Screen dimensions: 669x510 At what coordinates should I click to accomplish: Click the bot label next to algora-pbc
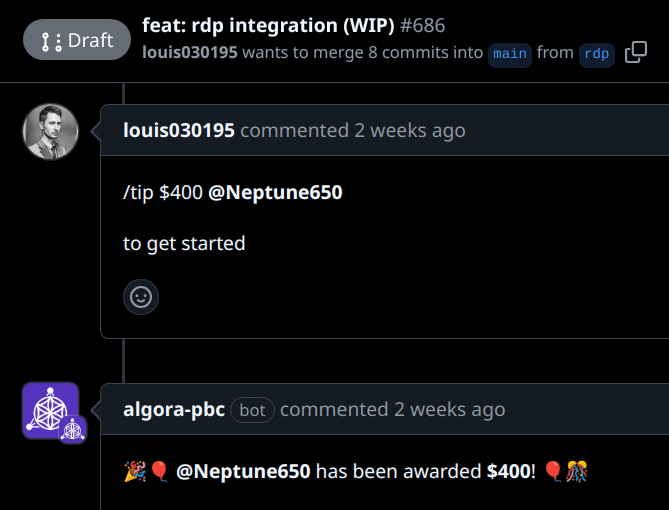point(252,410)
